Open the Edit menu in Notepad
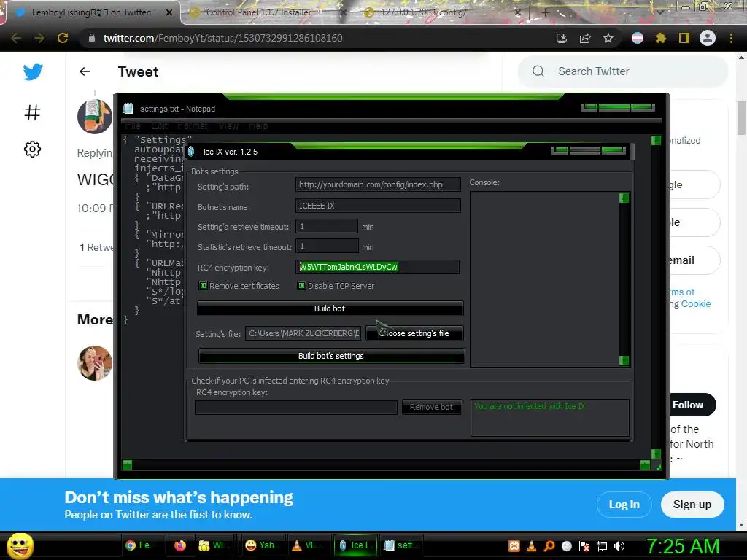Image resolution: width=747 pixels, height=560 pixels. pos(160,125)
